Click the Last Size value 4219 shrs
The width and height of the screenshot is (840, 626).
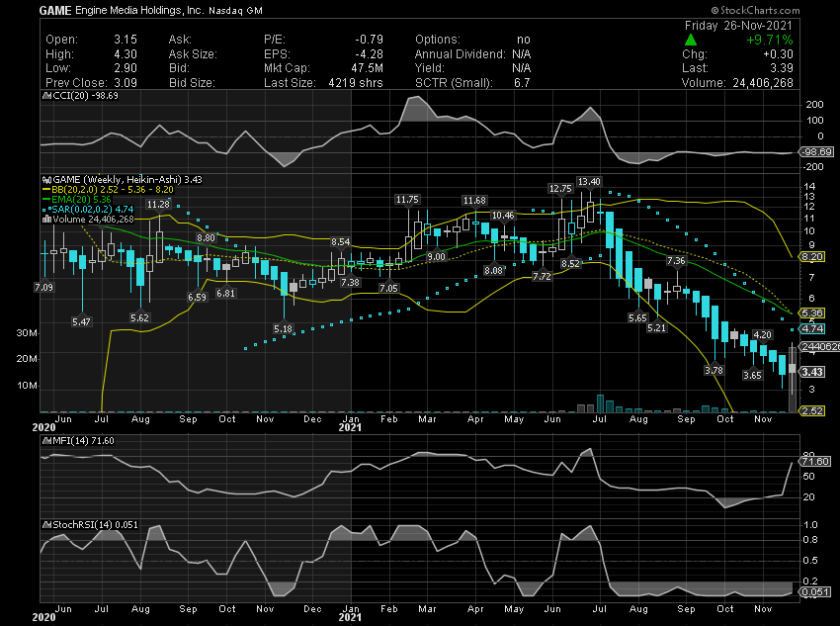point(356,83)
